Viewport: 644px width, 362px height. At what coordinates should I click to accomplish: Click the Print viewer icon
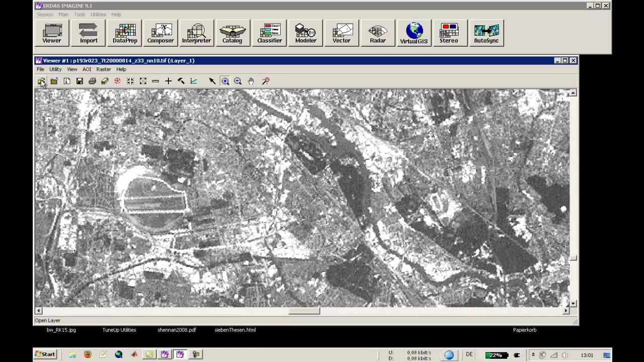[92, 81]
